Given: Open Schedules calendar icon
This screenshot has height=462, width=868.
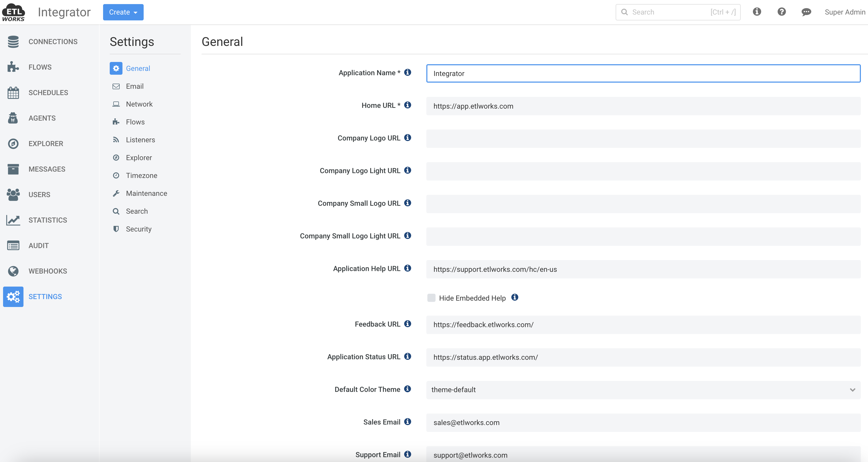Looking at the screenshot, I should pyautogui.click(x=13, y=93).
